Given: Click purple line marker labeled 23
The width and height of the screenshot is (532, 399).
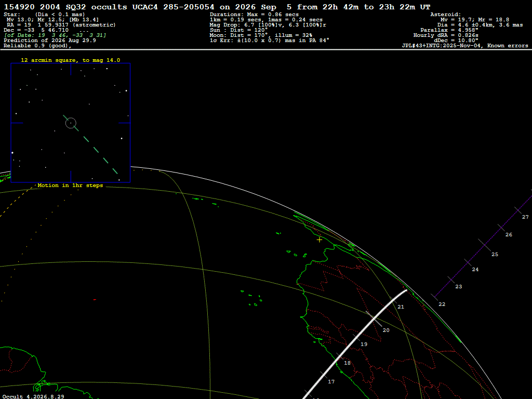Looking at the screenshot, I should tap(451, 280).
